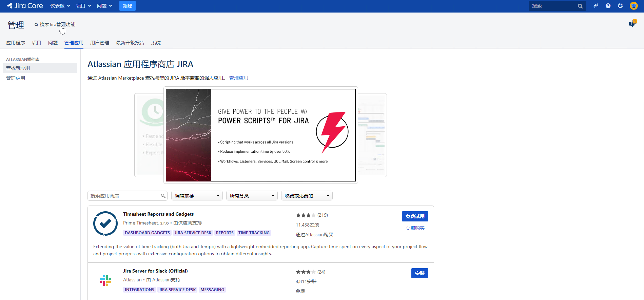
Task: Click the star rating of Jira Server for Slack
Action: [x=306, y=272]
